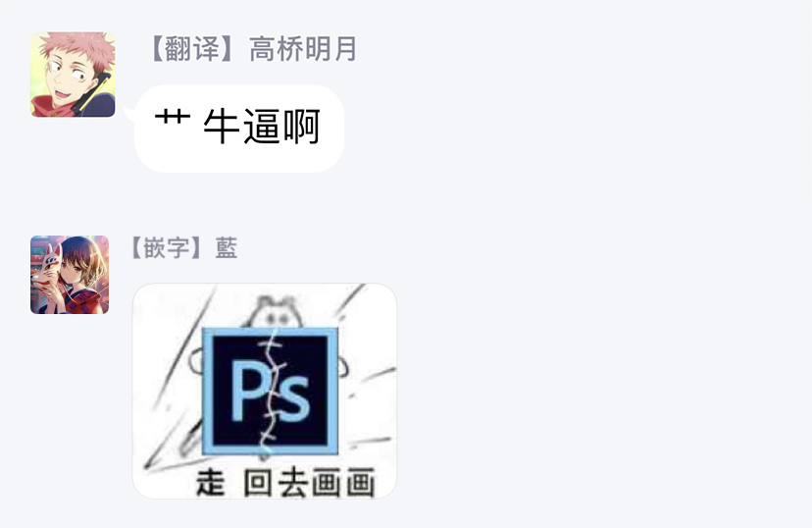Open profile via the 藍 name
This screenshot has height=528, width=812.
pyautogui.click(x=227, y=247)
